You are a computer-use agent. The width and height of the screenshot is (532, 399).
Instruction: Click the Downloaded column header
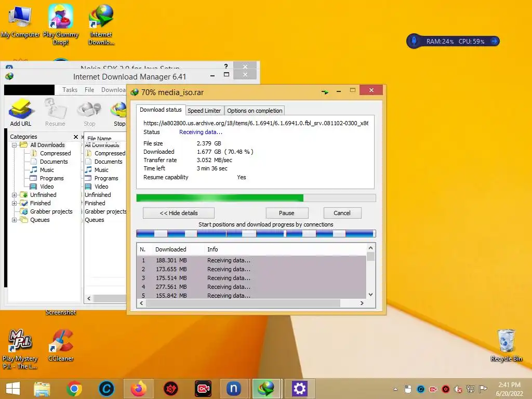point(170,249)
